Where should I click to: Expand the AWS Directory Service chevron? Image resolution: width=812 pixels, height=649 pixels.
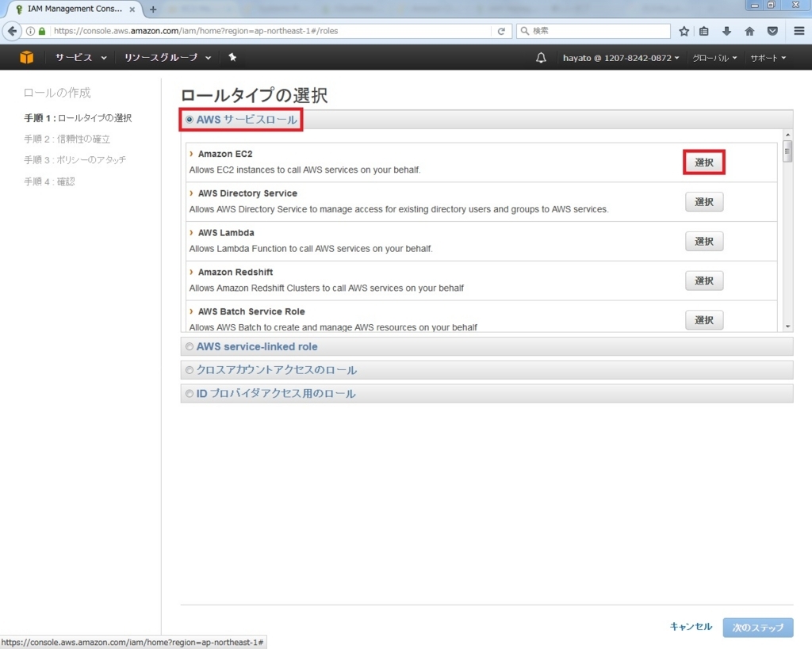pos(191,193)
